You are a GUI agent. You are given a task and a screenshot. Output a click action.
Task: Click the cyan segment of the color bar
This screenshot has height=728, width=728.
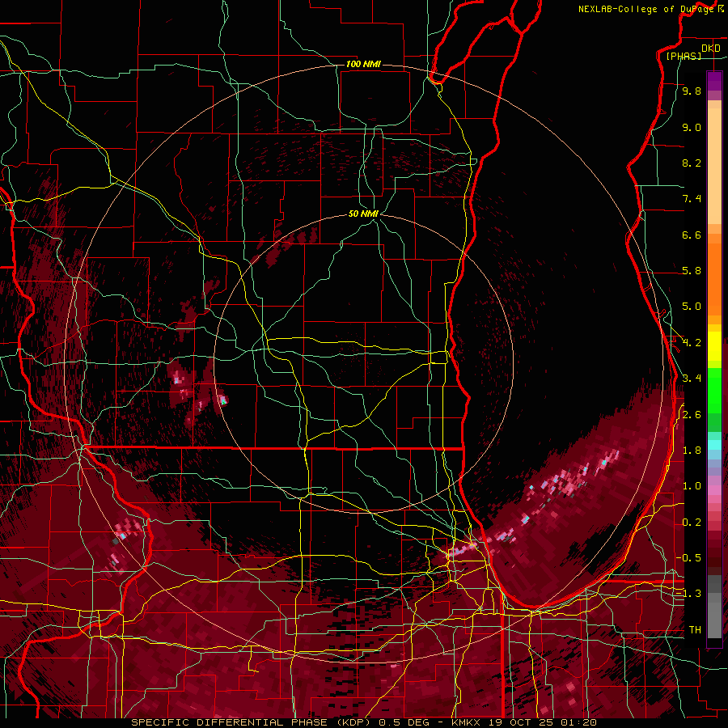tap(714, 445)
